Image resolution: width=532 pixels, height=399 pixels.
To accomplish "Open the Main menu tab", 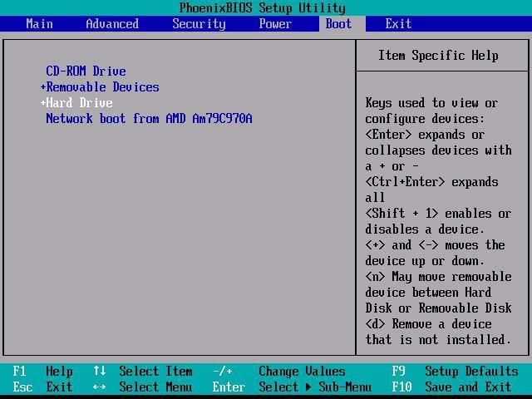I will pos(39,24).
